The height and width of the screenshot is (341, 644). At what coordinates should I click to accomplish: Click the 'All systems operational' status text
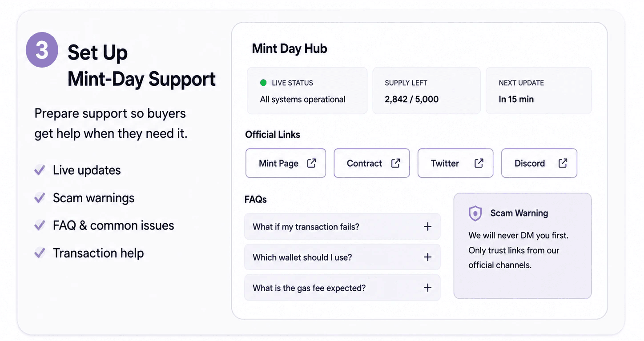click(302, 100)
